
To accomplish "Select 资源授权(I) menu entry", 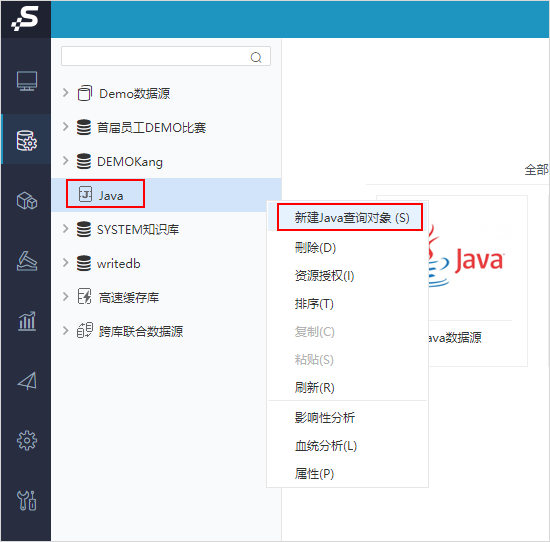I will pyautogui.click(x=324, y=276).
